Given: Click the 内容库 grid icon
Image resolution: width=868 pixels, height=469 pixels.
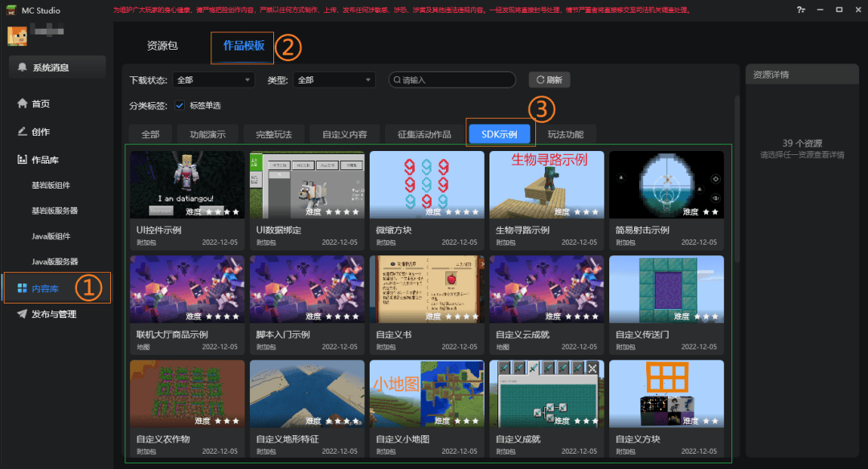Looking at the screenshot, I should pyautogui.click(x=23, y=288).
